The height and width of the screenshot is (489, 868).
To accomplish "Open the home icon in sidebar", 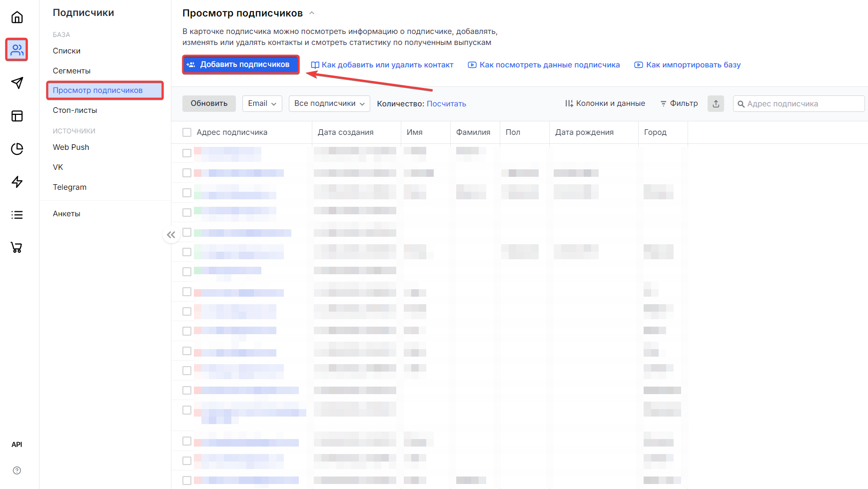I will (x=17, y=17).
